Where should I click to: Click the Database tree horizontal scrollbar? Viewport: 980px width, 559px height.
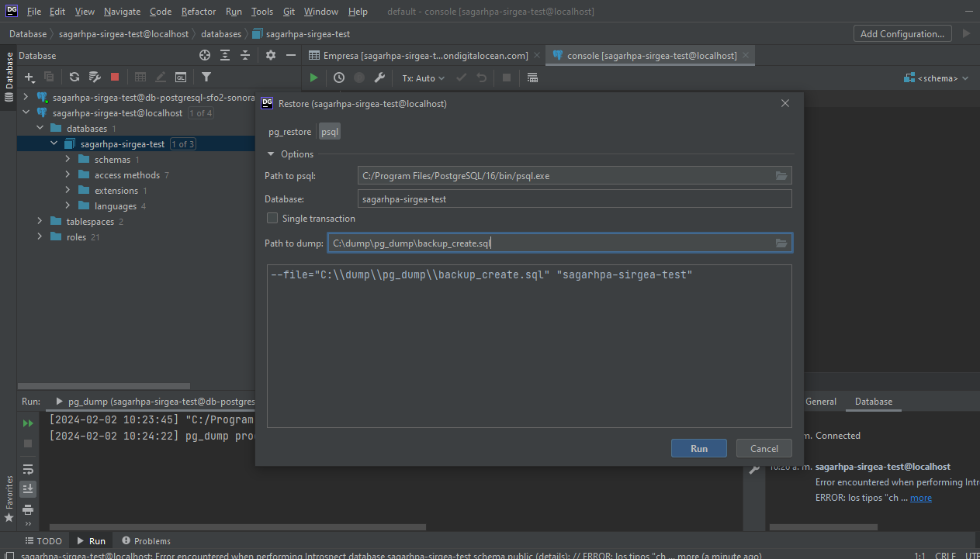point(104,386)
